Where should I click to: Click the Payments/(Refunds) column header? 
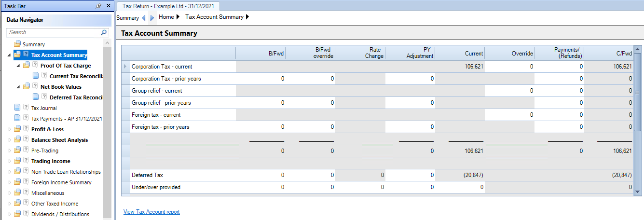coord(559,53)
